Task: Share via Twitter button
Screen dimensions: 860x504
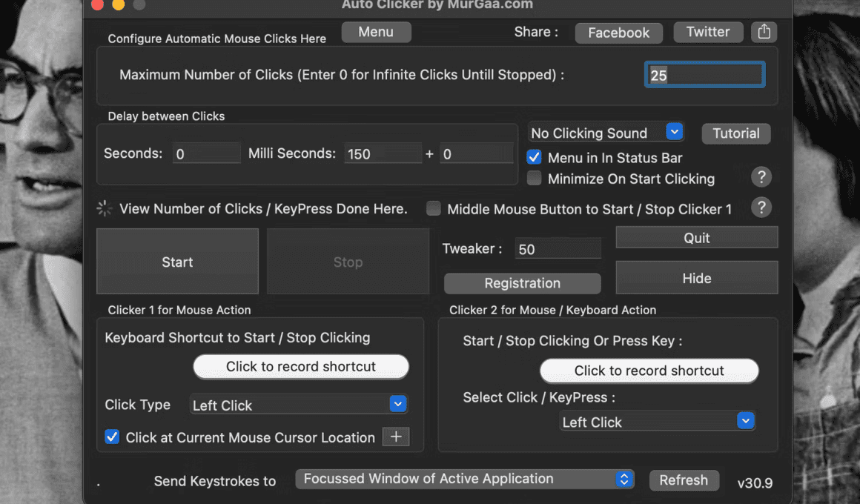Action: pyautogui.click(x=708, y=32)
